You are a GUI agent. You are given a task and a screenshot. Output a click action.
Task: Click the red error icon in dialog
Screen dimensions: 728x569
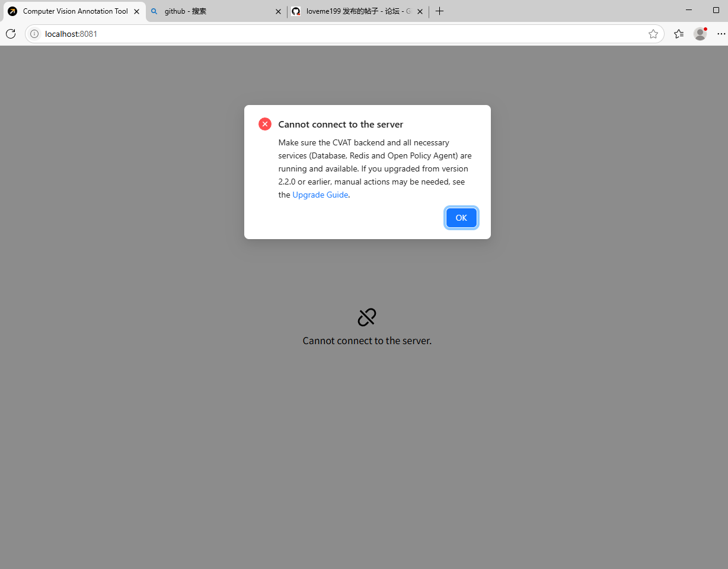(x=265, y=124)
